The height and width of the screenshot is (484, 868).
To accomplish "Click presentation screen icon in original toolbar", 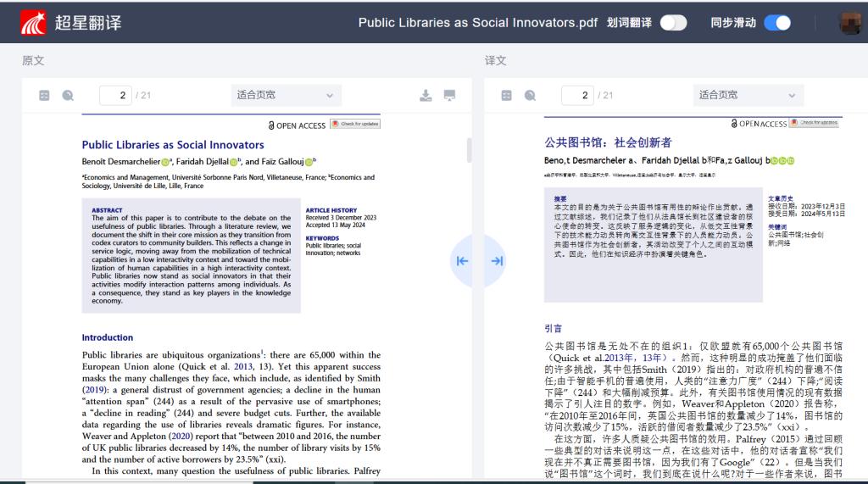I will [x=449, y=96].
